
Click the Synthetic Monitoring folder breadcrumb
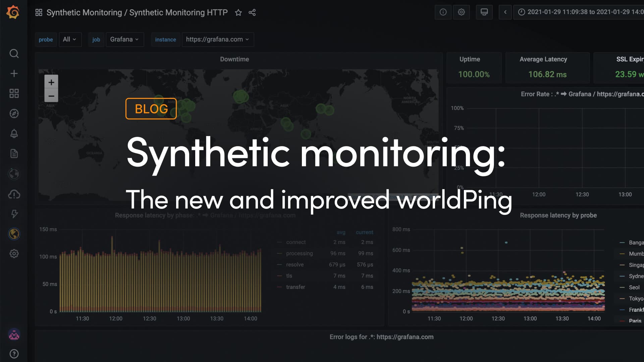84,12
